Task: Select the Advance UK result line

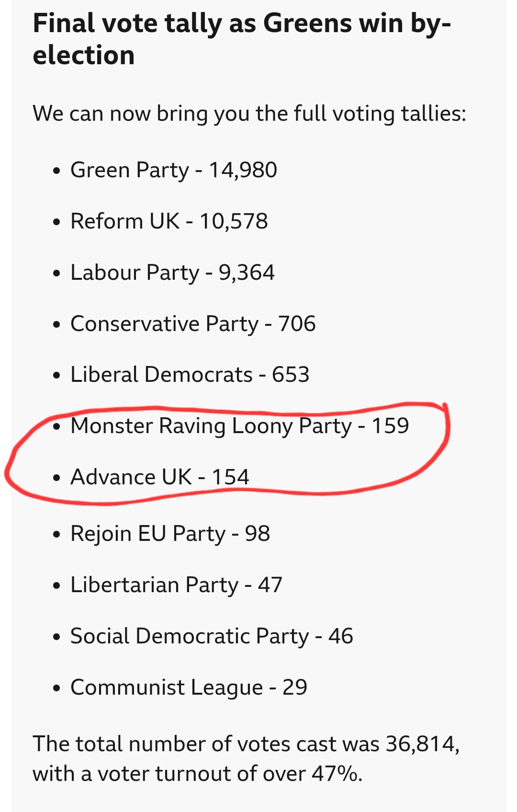Action: click(x=159, y=478)
